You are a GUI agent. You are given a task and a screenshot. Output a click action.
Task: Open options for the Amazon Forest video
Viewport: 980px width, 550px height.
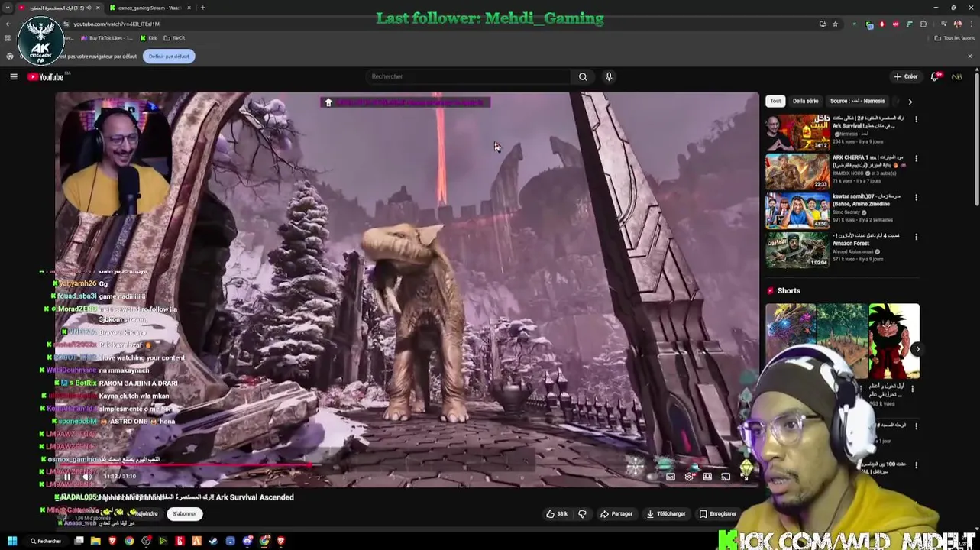point(916,236)
